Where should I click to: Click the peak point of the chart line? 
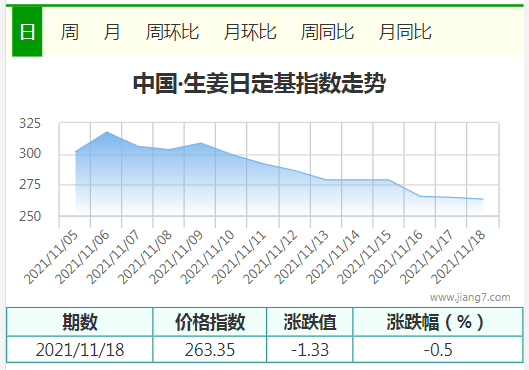[107, 132]
